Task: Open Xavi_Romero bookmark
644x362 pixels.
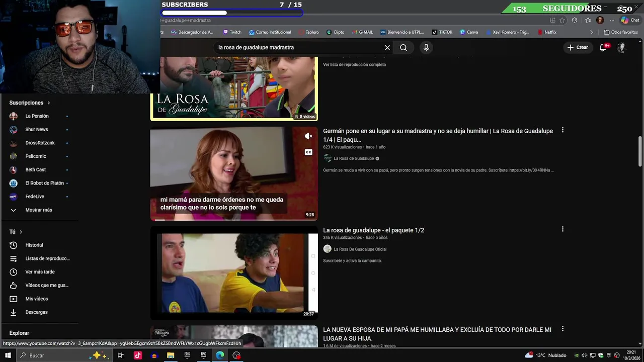Action: 508,32
